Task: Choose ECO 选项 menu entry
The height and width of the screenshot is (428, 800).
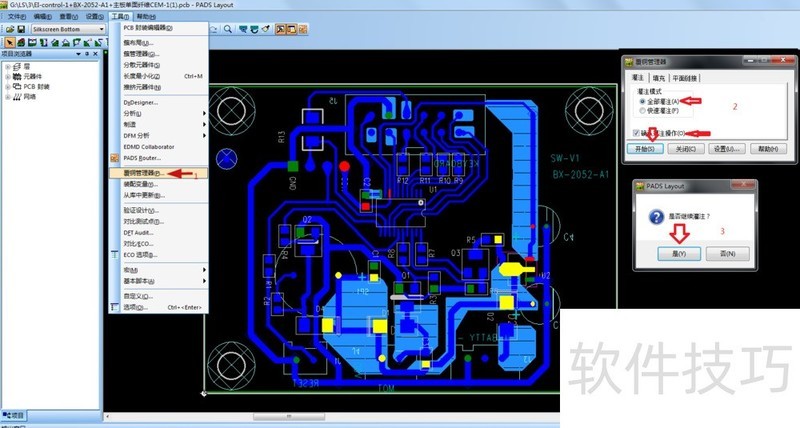Action: [158, 255]
